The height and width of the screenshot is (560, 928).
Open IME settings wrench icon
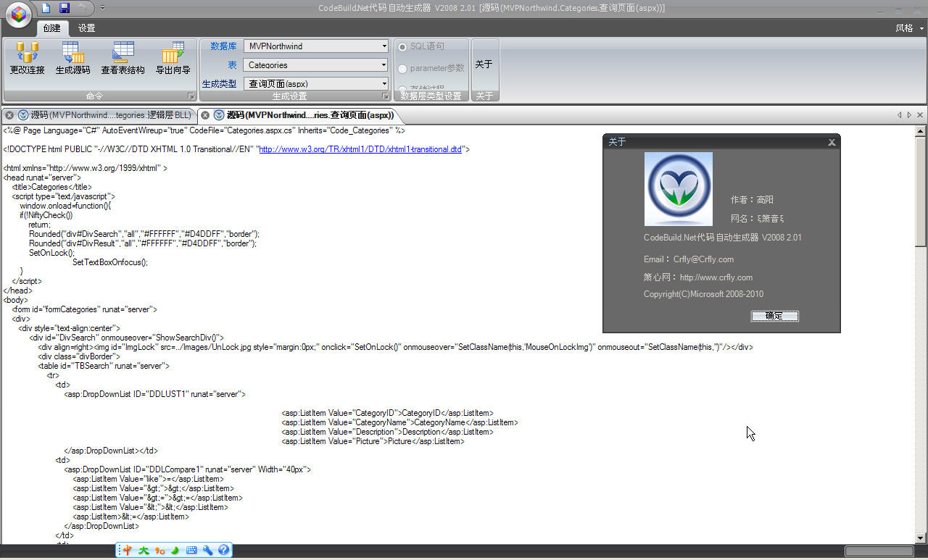pos(207,551)
